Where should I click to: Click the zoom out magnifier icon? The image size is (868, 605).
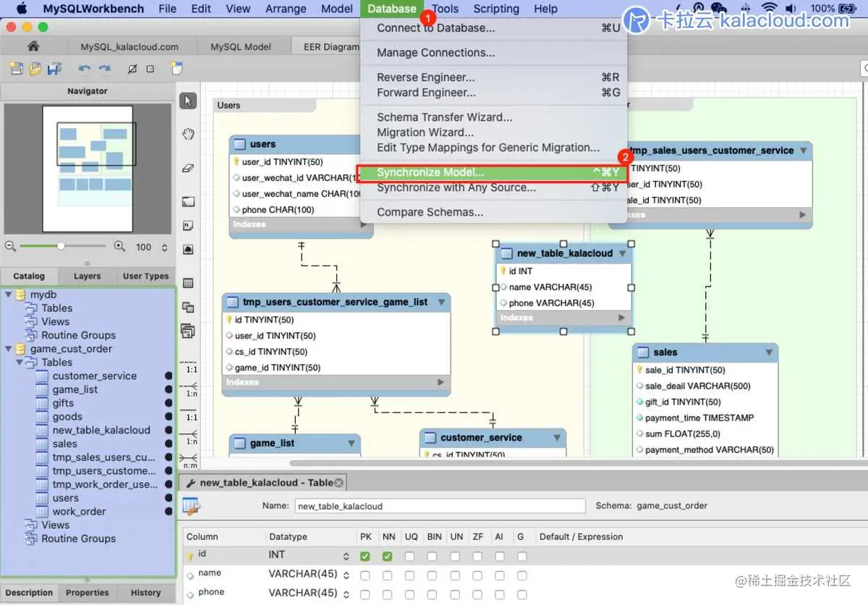pyautogui.click(x=11, y=247)
